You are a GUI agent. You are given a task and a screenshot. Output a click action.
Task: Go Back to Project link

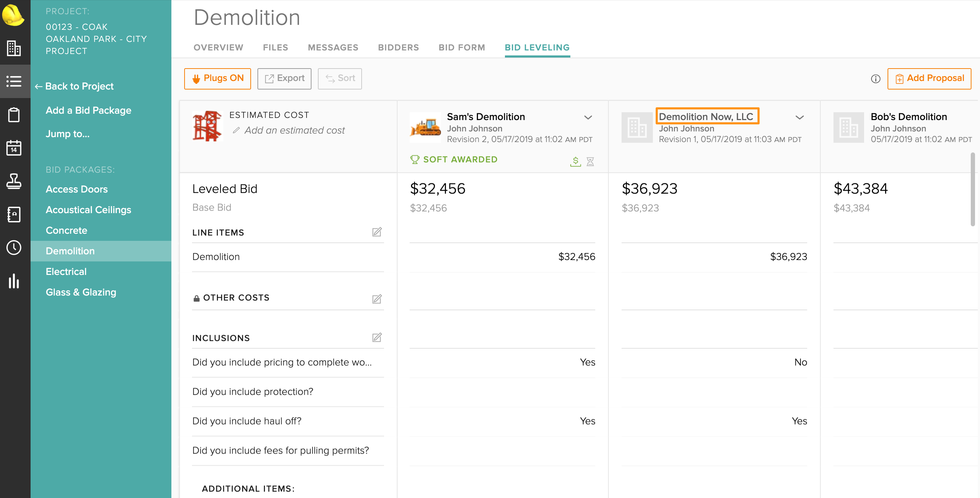[x=75, y=86]
